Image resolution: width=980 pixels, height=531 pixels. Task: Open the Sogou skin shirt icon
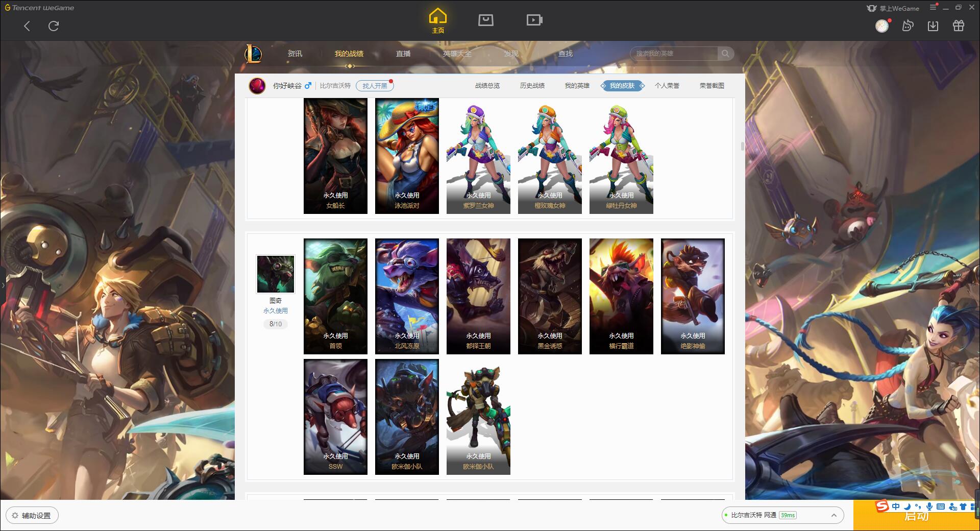point(963,506)
